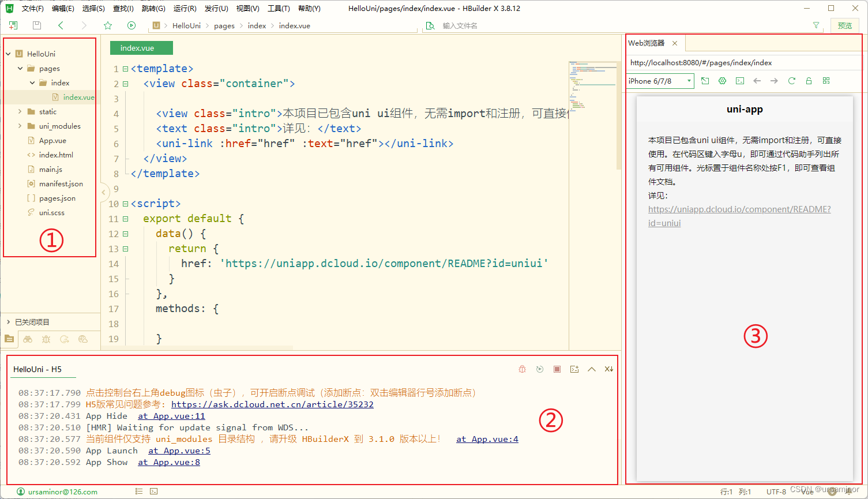Screen dimensions: 868x499
Task: Expand the uni_modules folder
Action: [20, 126]
